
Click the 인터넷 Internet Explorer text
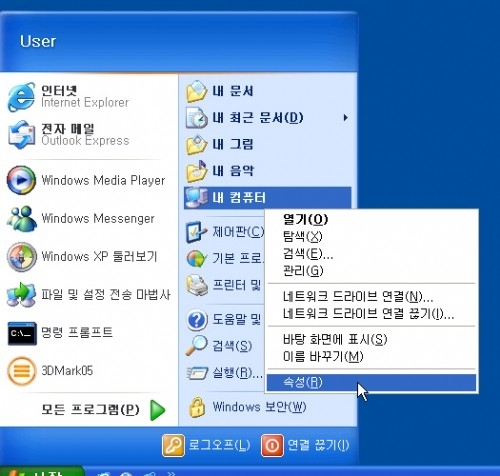tap(85, 97)
